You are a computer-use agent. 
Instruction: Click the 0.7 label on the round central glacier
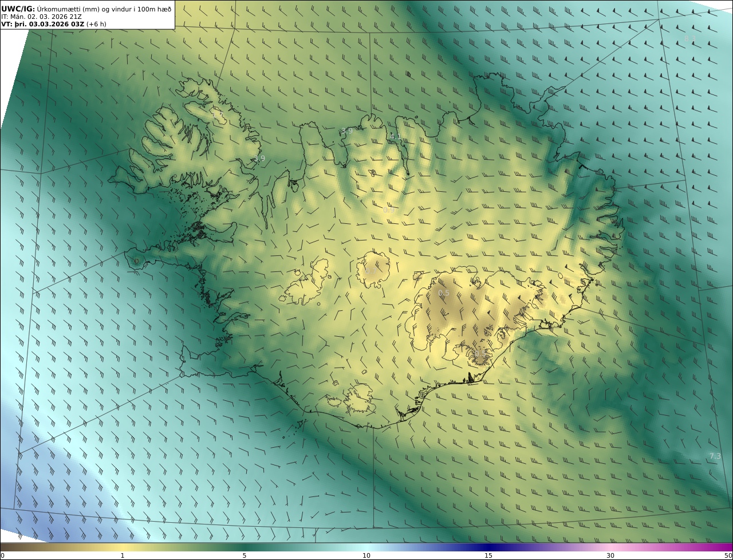pos(371,271)
